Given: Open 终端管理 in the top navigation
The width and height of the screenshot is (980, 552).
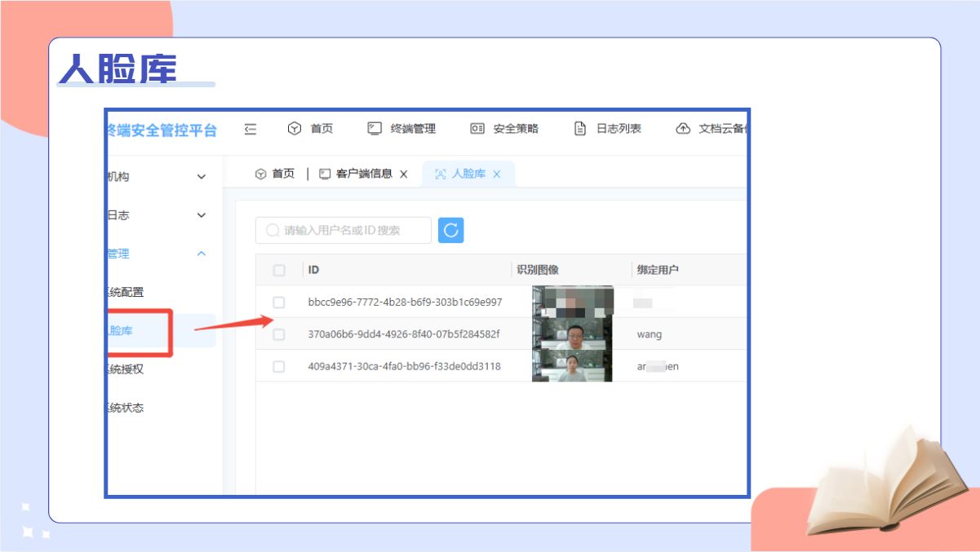Looking at the screenshot, I should 413,129.
